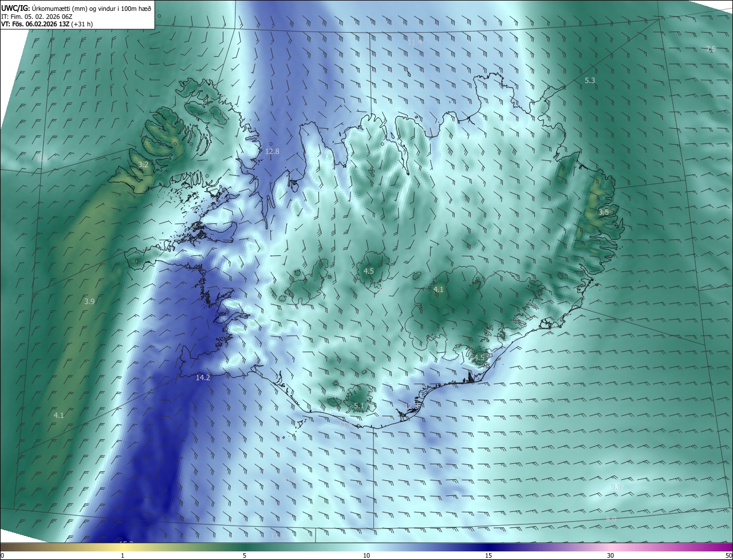Click the '5.3' value label on the map

click(x=590, y=81)
